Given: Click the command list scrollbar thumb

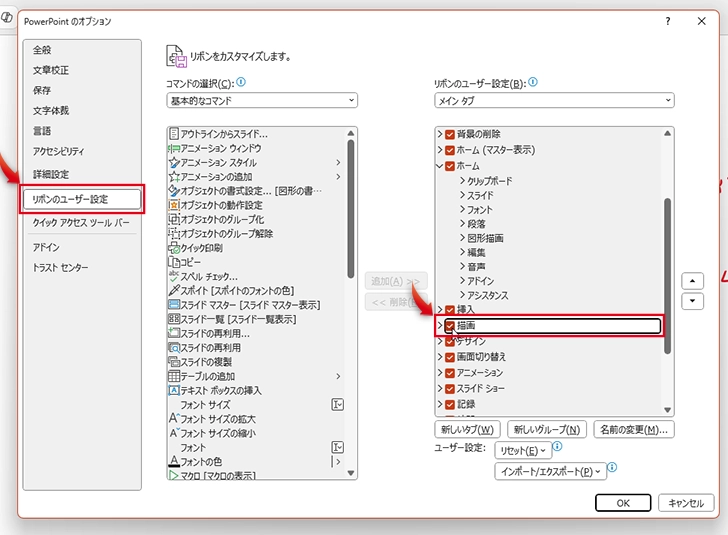Looking at the screenshot, I should [x=351, y=209].
